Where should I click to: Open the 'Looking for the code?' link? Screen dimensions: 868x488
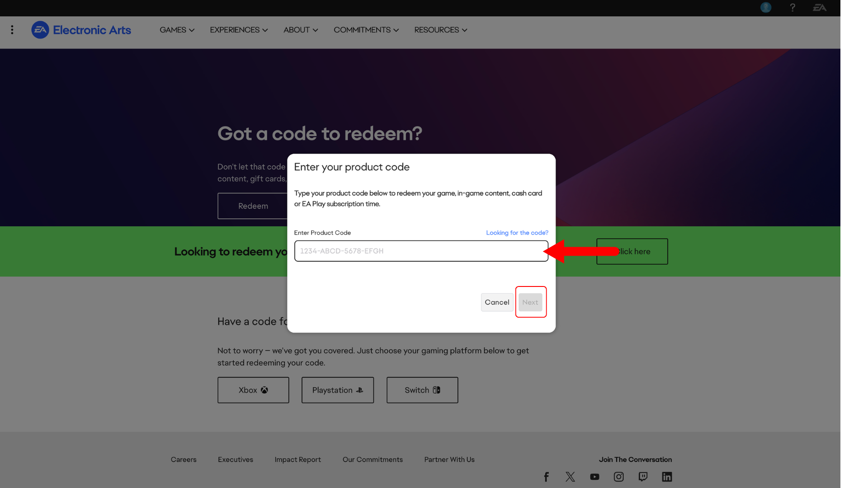click(x=517, y=233)
